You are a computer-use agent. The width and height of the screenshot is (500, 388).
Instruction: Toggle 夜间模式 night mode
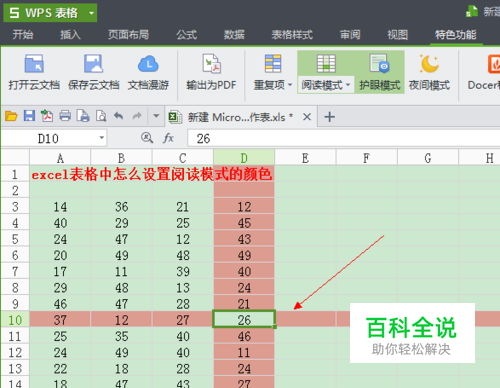[429, 72]
